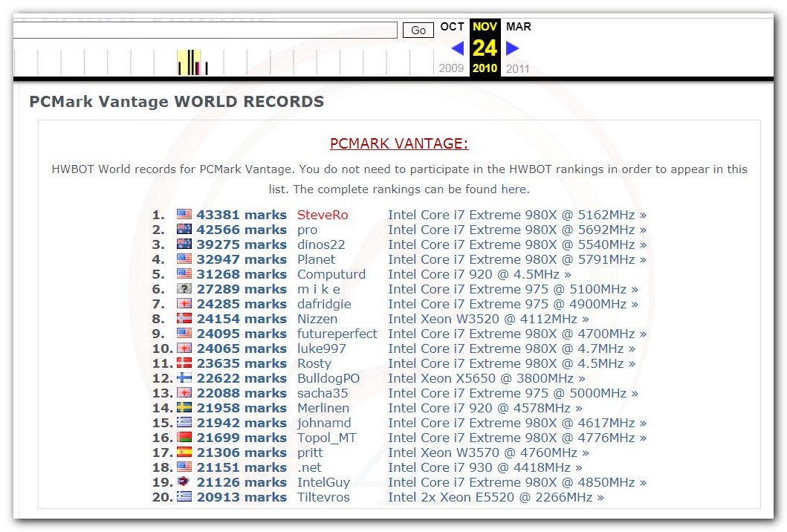Open the 31268 marks score entry

[x=242, y=274]
